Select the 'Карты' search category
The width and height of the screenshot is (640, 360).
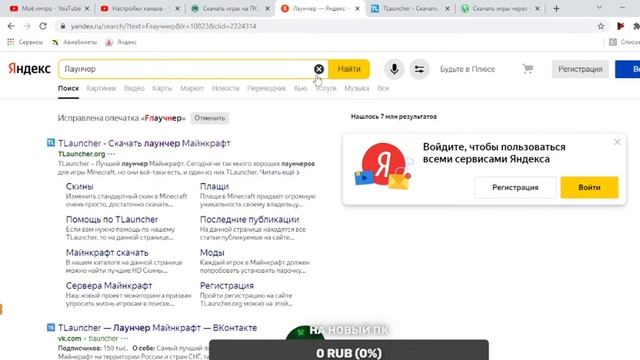(162, 88)
